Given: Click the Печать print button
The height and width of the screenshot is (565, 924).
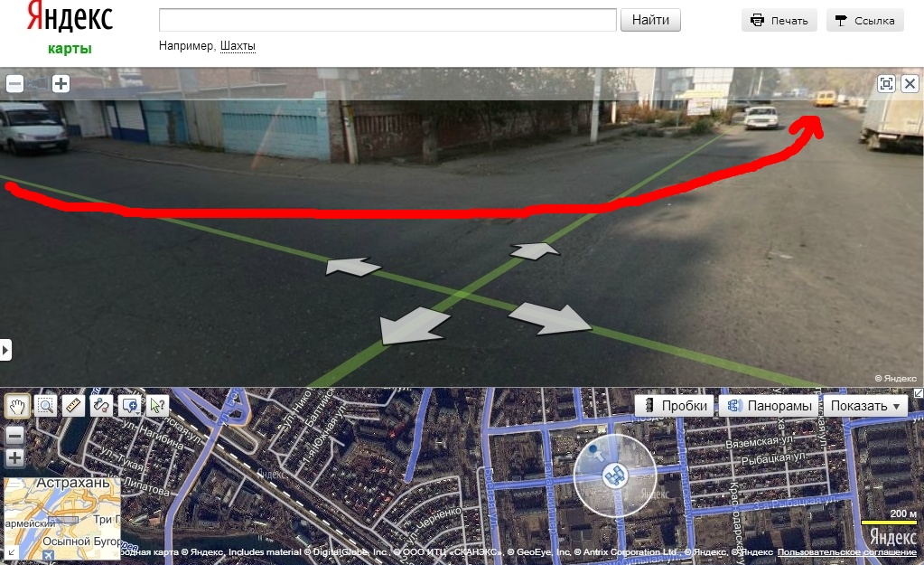Looking at the screenshot, I should [x=779, y=21].
